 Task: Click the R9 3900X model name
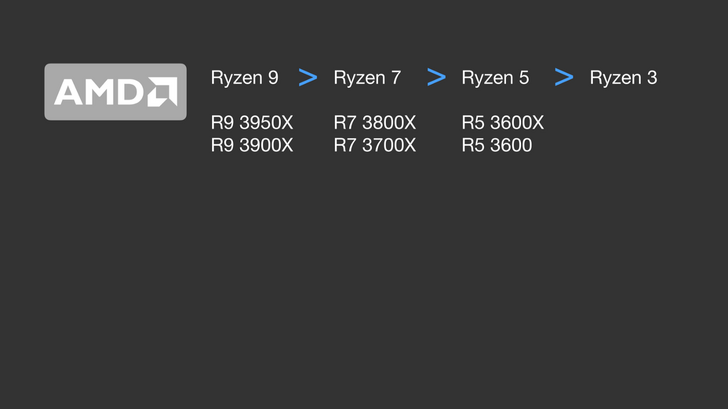point(252,145)
